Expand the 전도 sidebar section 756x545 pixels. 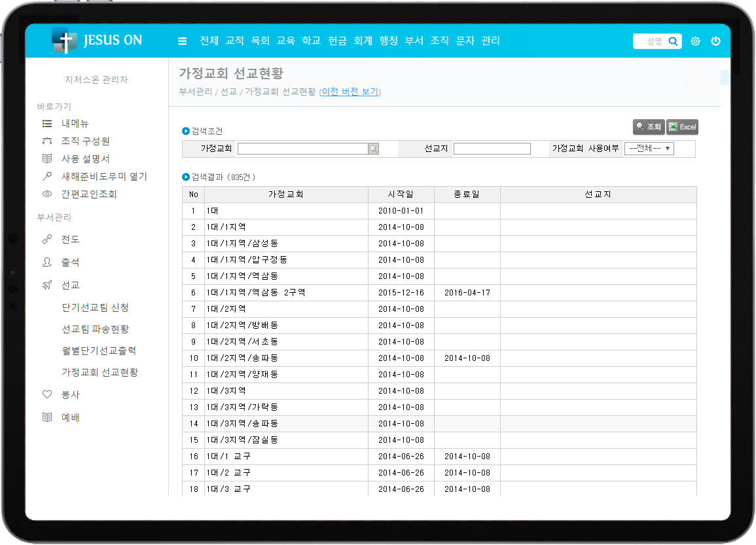click(70, 239)
